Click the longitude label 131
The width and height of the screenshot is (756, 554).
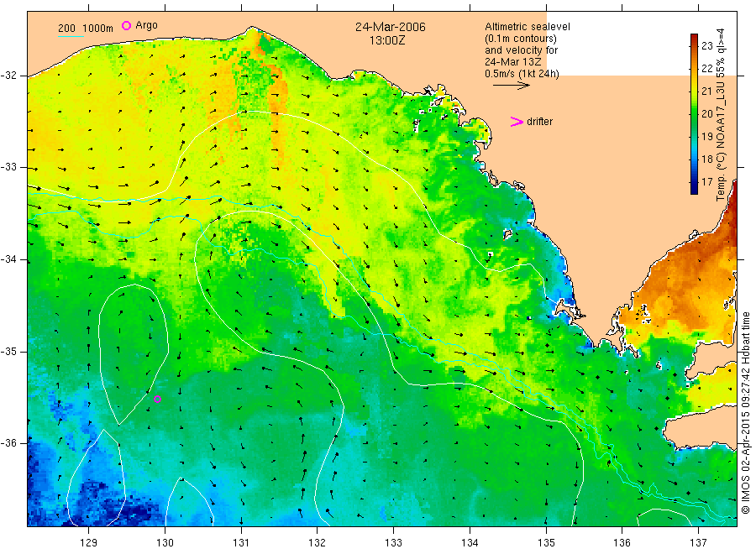click(x=241, y=543)
